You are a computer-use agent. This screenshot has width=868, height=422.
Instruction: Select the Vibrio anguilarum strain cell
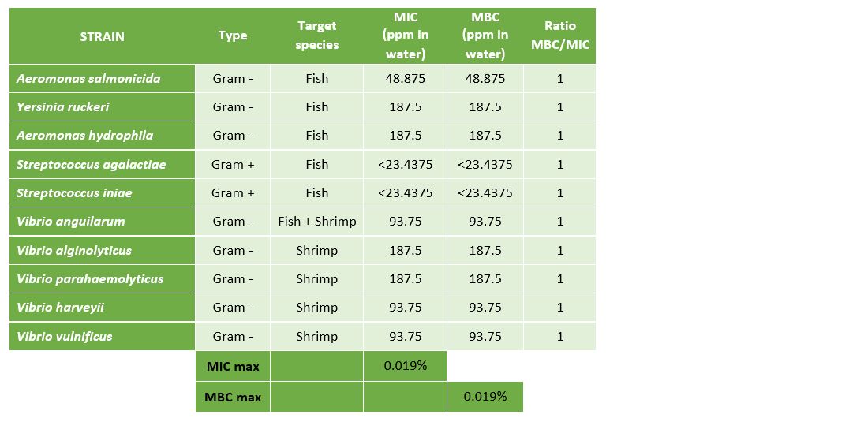click(70, 221)
